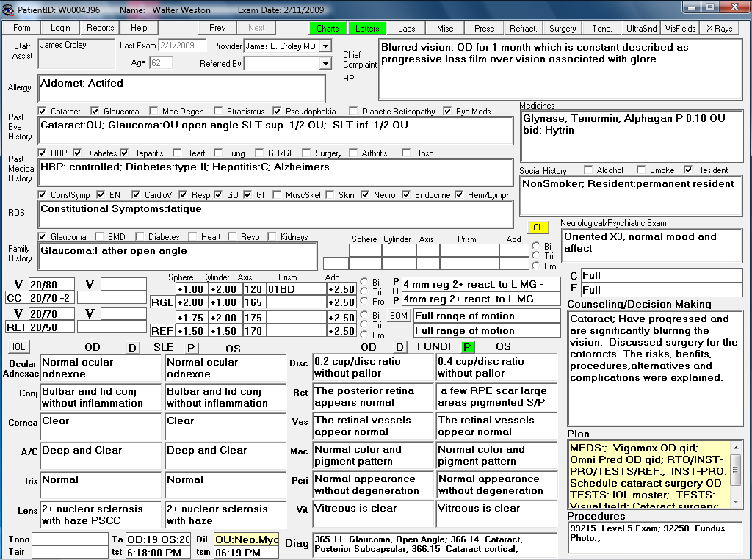Screen dimensions: 752x560
Task: Click the IOL button
Action: 18,346
